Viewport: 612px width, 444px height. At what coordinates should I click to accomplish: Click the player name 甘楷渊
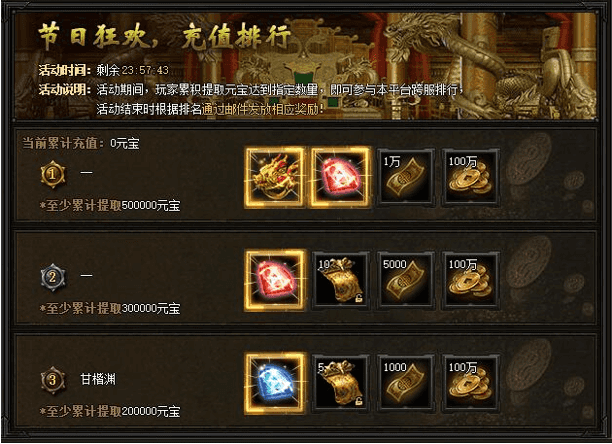[98, 379]
